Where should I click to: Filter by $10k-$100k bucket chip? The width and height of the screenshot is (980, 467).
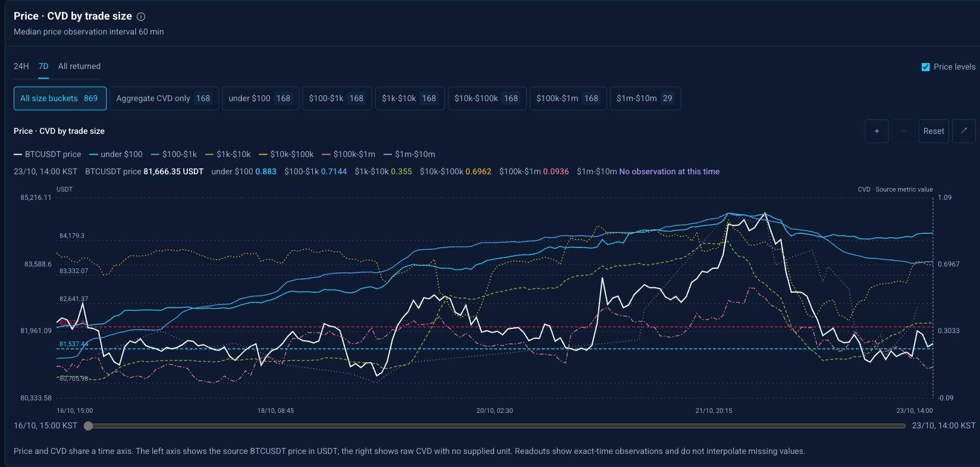[x=487, y=98]
